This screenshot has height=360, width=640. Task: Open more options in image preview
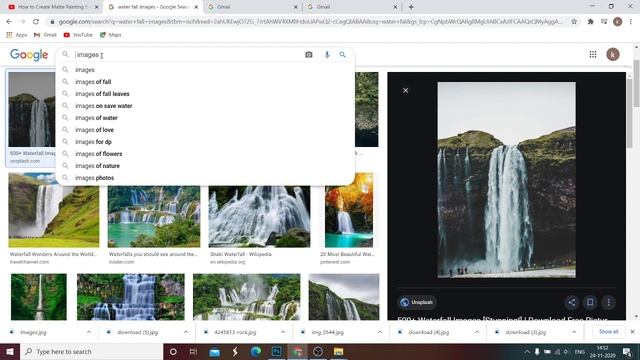click(x=609, y=302)
